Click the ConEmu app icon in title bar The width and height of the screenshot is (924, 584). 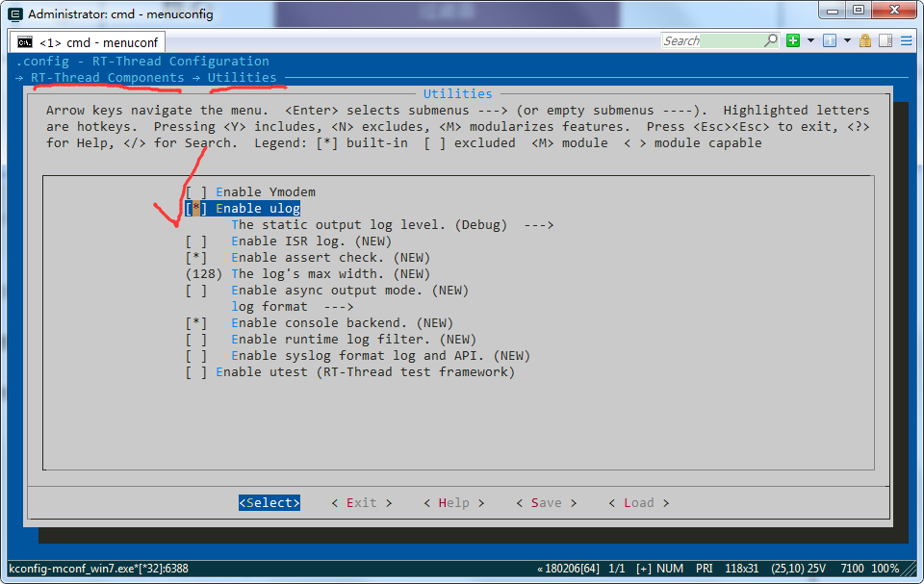[16, 13]
